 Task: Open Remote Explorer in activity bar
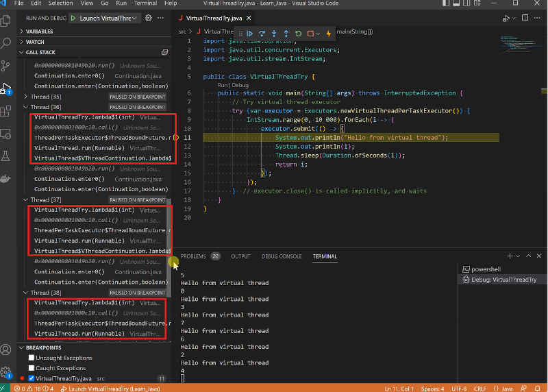click(5, 134)
